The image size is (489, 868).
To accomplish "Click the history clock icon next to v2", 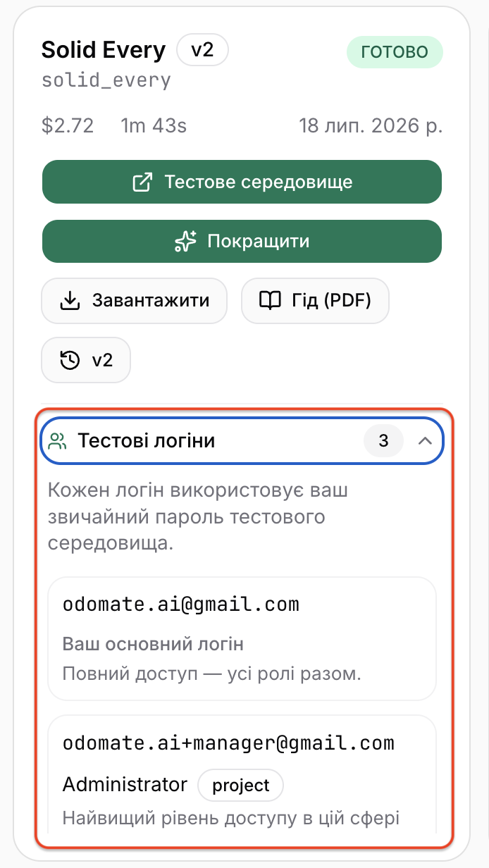I will pyautogui.click(x=69, y=360).
